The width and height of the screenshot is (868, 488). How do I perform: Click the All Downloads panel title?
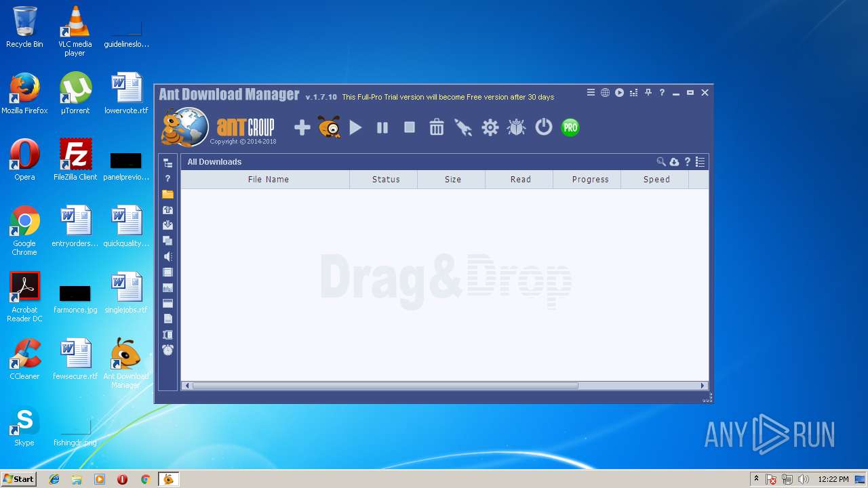(214, 162)
